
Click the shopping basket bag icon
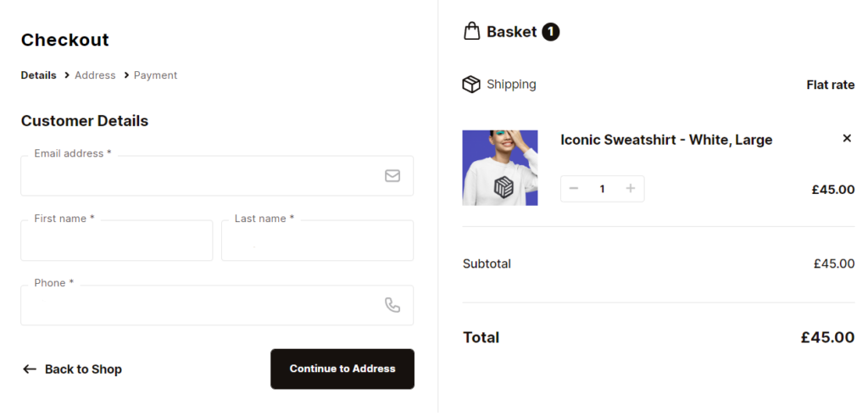[471, 31]
